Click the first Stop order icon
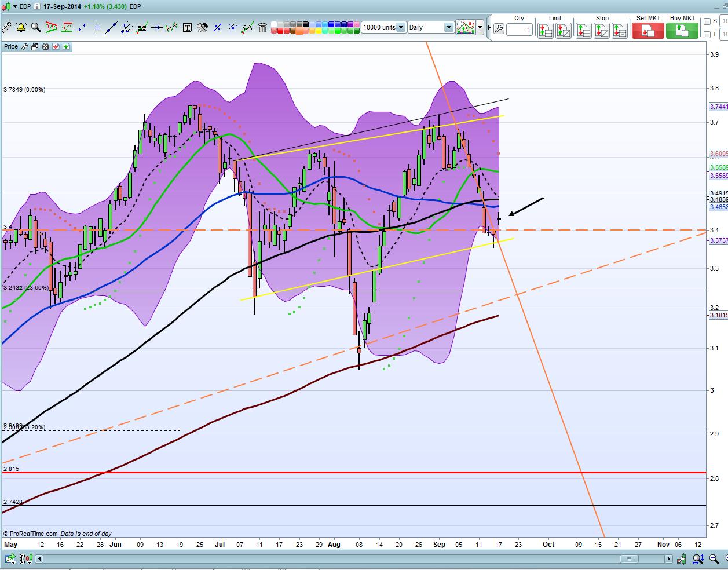Viewport: 728px width, 570px height. pyautogui.click(x=584, y=30)
